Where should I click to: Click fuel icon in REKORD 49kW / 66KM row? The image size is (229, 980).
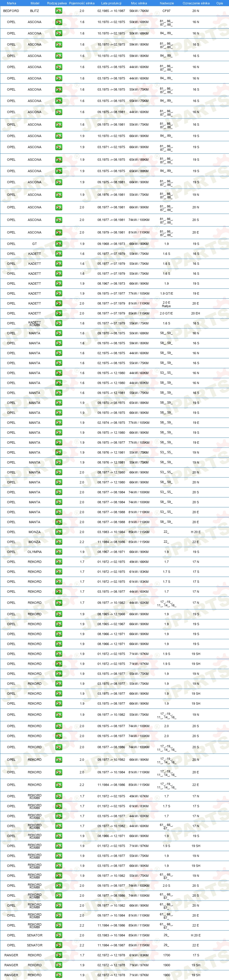coord(58,561)
